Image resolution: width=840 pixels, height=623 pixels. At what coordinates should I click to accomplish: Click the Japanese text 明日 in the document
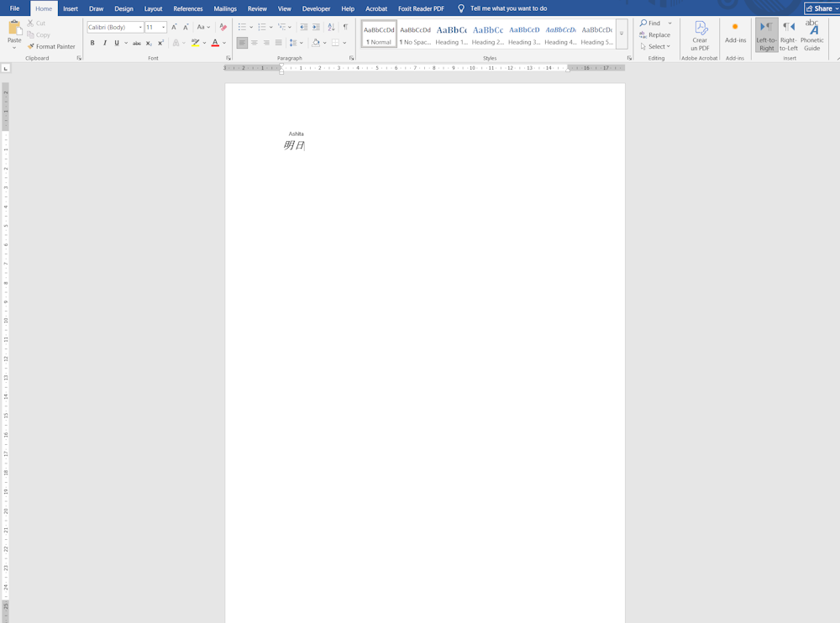[x=293, y=145]
